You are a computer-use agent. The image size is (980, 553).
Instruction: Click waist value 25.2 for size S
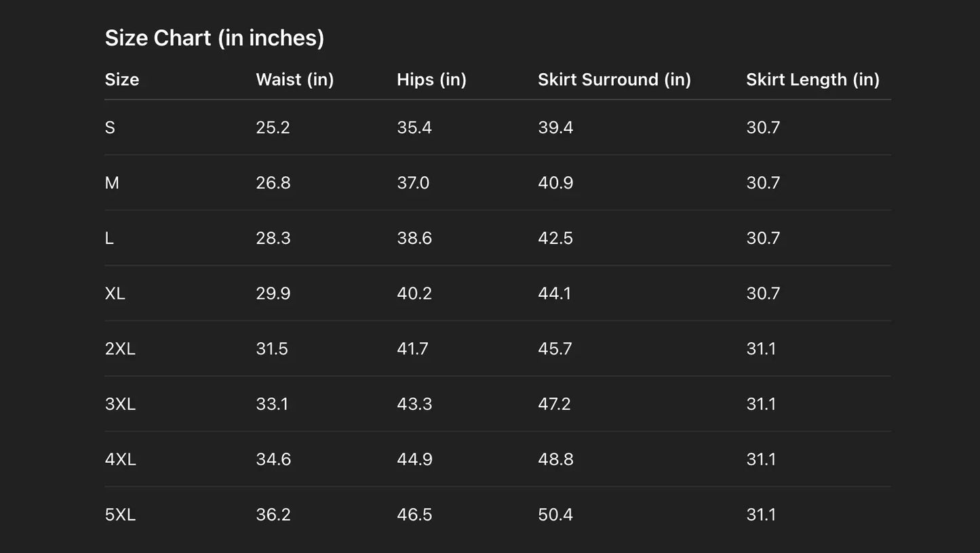point(273,127)
